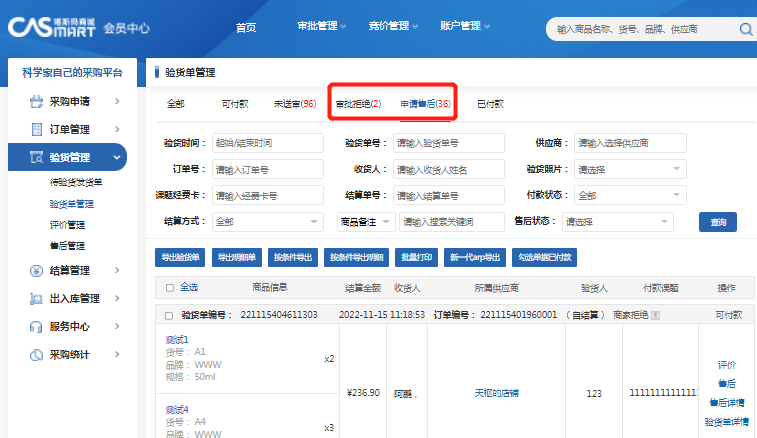Check the box for 验货单 221115404611303
The width and height of the screenshot is (757, 438).
tap(168, 315)
